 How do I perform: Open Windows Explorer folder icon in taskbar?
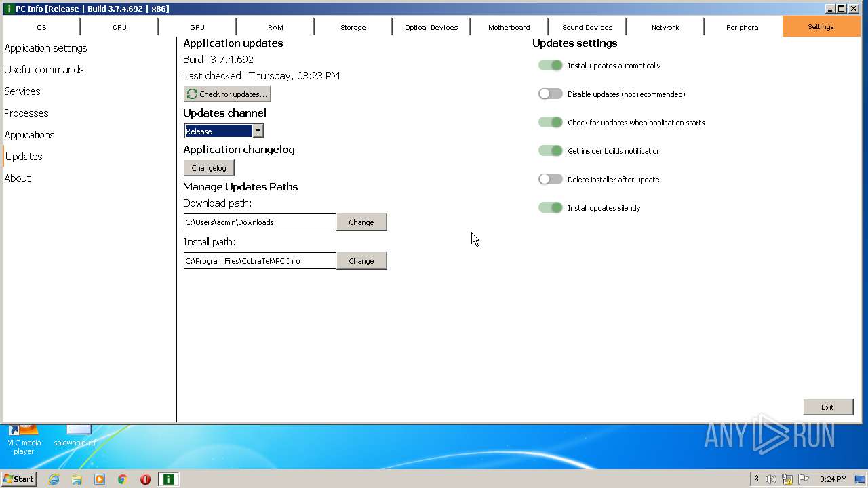(77, 479)
